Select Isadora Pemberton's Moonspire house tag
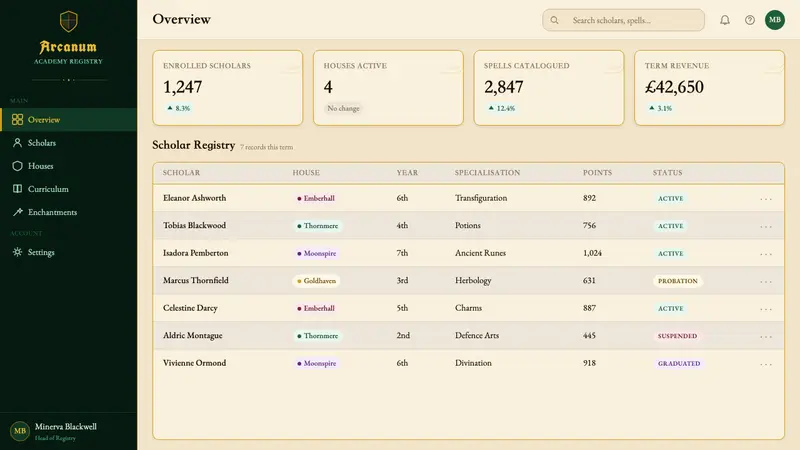Image resolution: width=800 pixels, height=450 pixels. click(316, 253)
